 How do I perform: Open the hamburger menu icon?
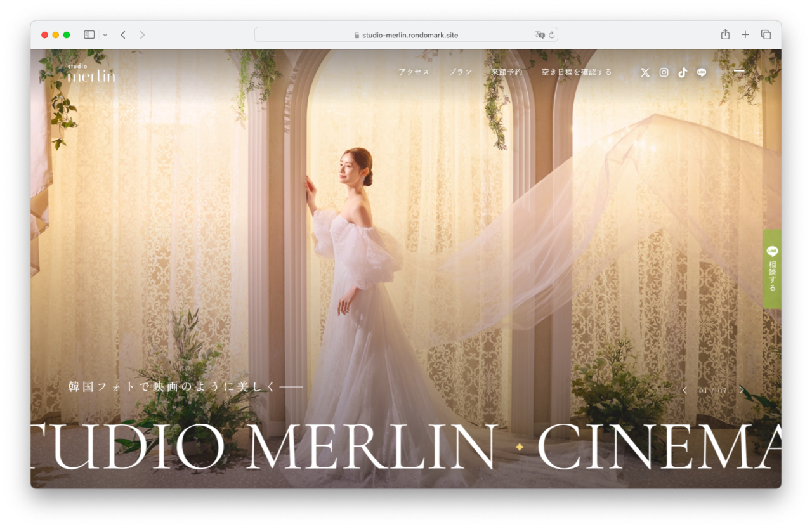point(740,72)
